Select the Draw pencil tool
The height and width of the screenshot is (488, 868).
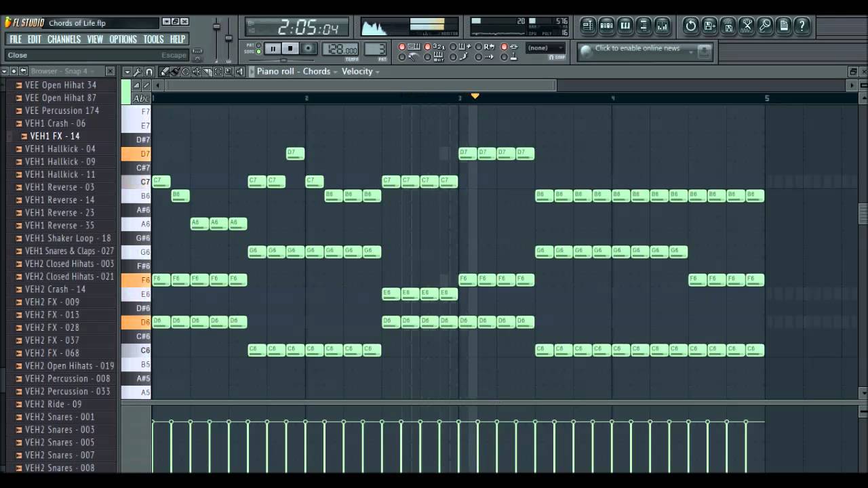(x=164, y=72)
